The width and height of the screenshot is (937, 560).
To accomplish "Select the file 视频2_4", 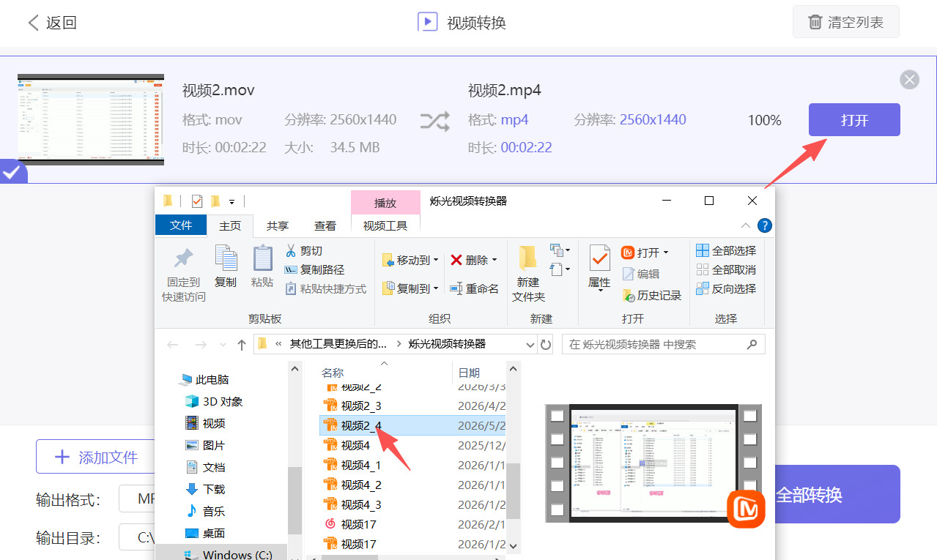I will (412, 425).
